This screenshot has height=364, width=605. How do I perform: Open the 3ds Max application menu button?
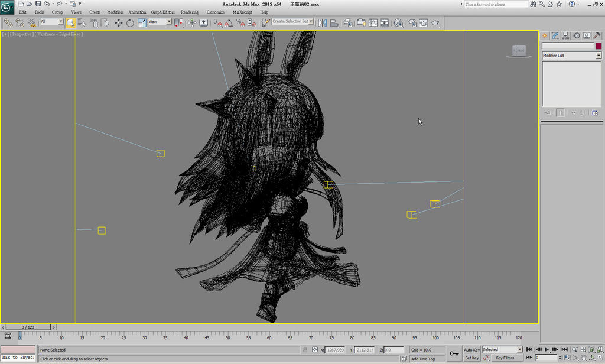pos(7,7)
